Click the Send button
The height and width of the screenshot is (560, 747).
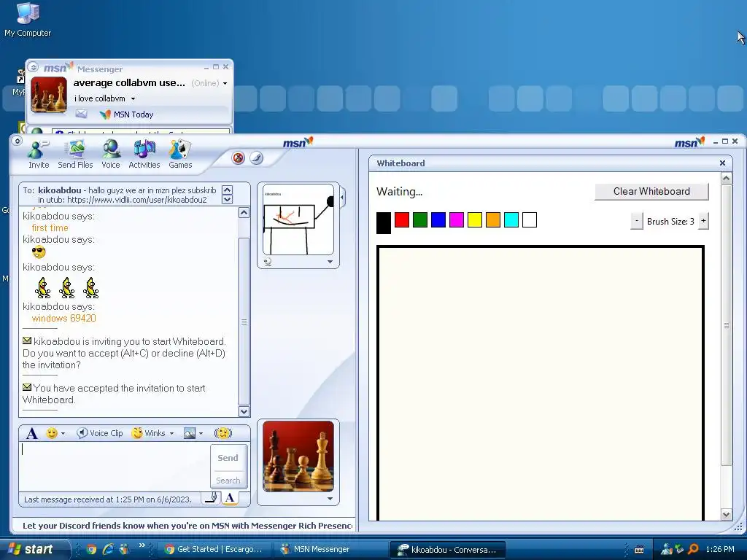(x=228, y=458)
